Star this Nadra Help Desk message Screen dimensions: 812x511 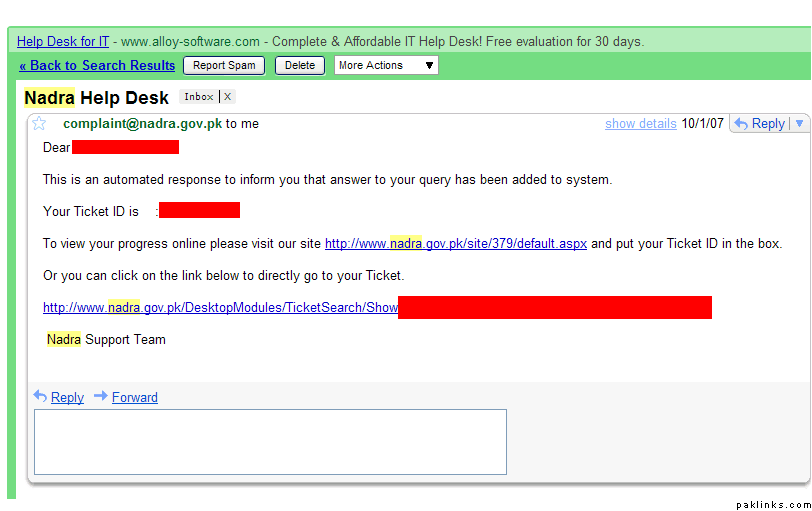point(39,124)
